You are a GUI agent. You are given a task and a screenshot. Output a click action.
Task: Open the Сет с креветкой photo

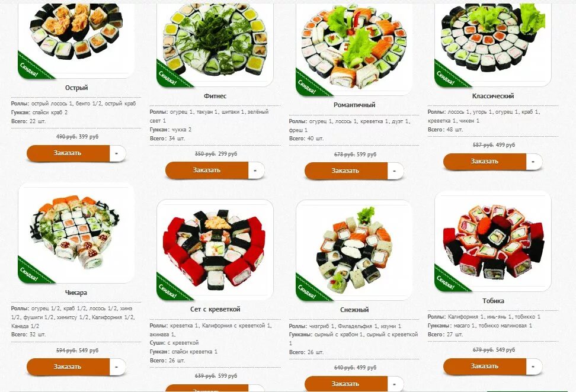[215, 250]
